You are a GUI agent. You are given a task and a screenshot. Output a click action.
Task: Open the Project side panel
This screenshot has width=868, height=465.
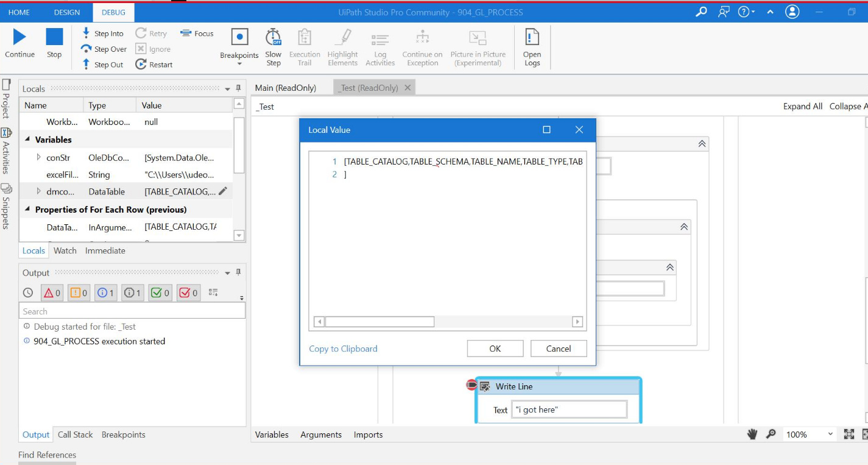(6, 98)
